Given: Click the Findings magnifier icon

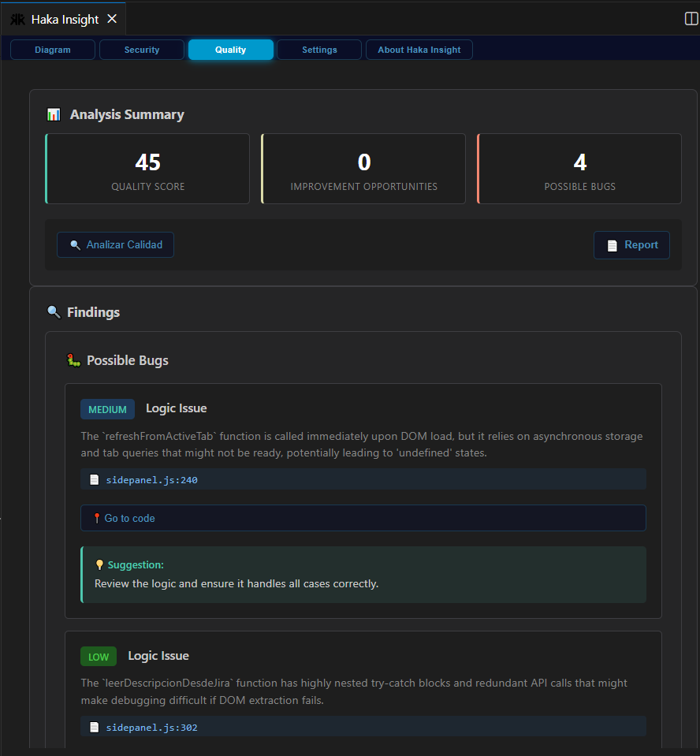Looking at the screenshot, I should [x=54, y=312].
